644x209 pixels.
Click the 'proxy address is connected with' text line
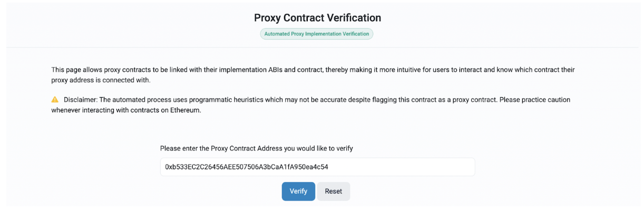point(101,80)
